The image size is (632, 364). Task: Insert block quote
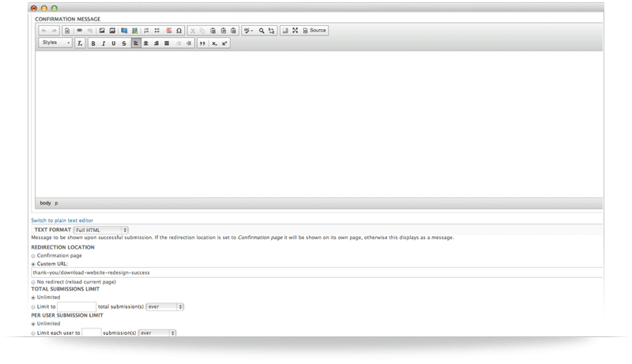click(x=202, y=43)
